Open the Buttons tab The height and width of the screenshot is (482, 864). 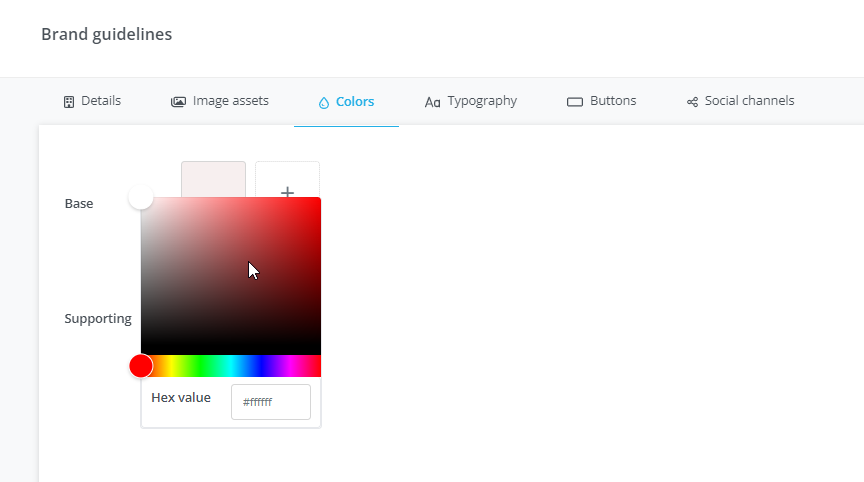[601, 101]
